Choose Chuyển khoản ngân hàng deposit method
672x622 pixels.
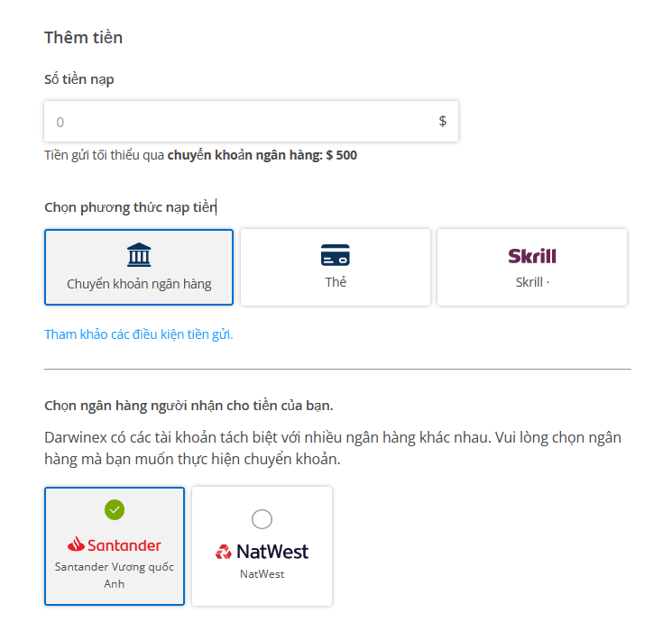pos(139,268)
